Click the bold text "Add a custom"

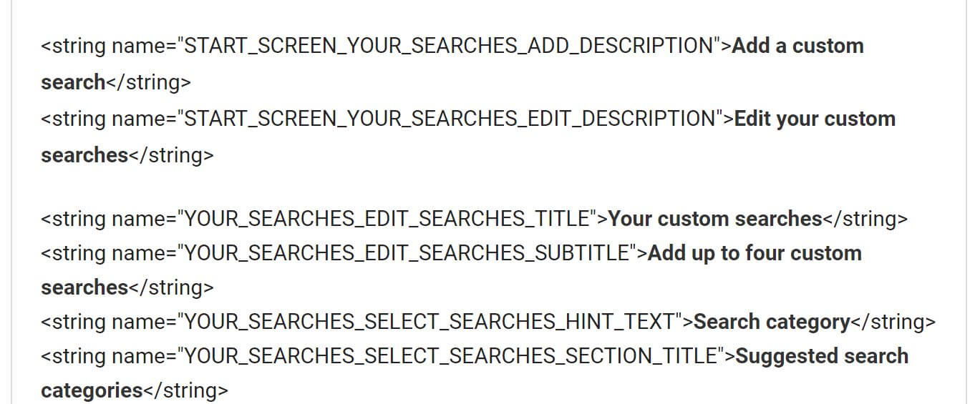tap(797, 46)
